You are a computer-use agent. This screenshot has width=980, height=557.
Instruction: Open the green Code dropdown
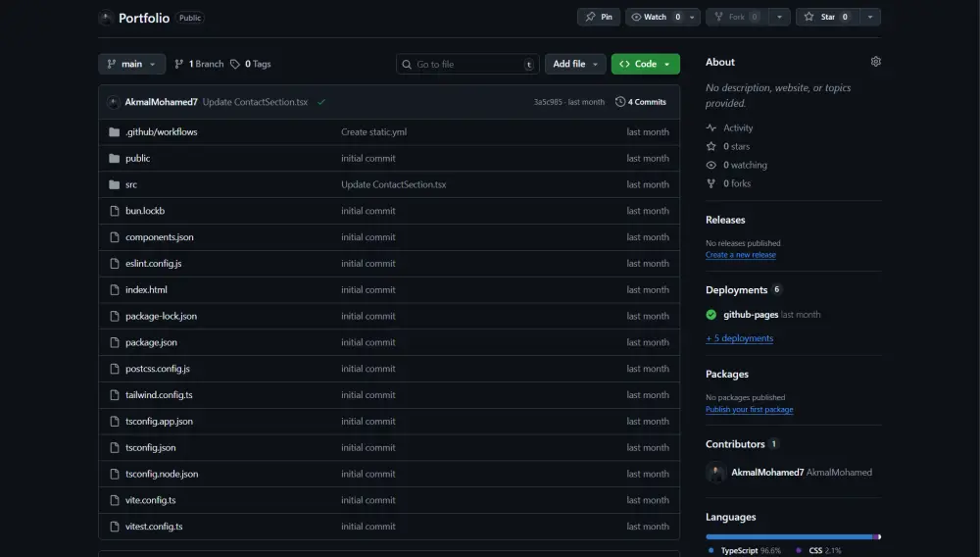point(646,64)
